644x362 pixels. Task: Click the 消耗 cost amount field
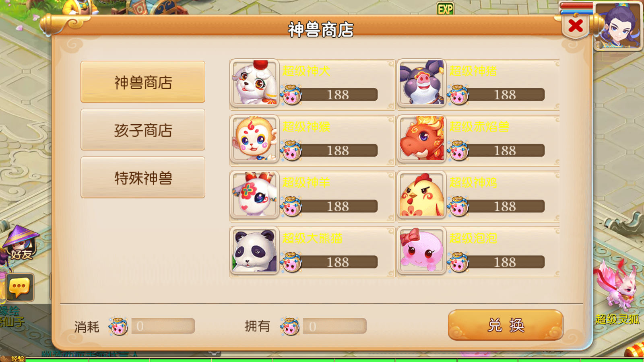(163, 326)
